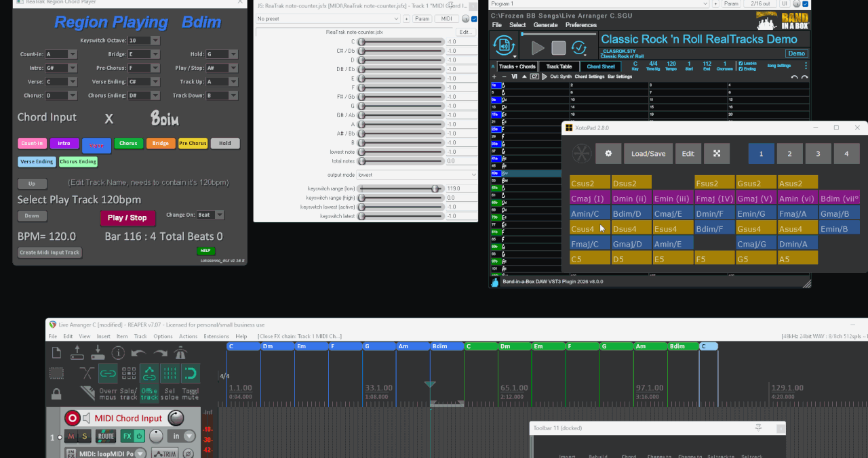Click Bdim region marker at bar 49

click(x=447, y=346)
